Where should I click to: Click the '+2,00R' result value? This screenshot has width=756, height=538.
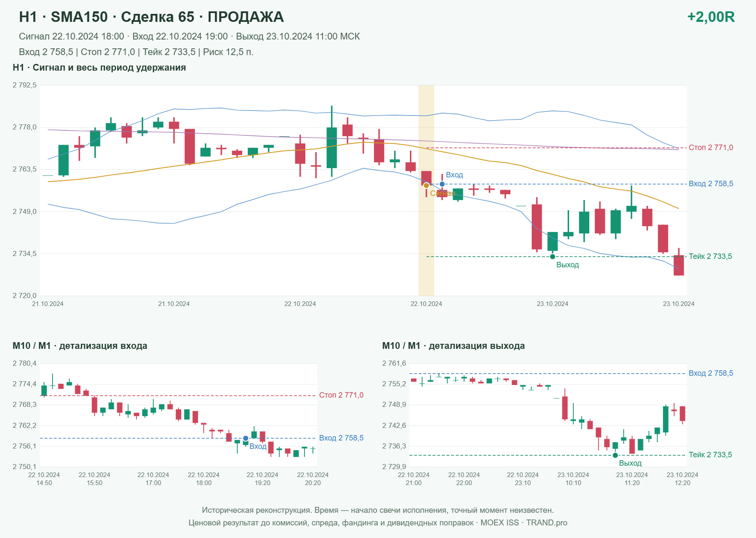coord(711,17)
